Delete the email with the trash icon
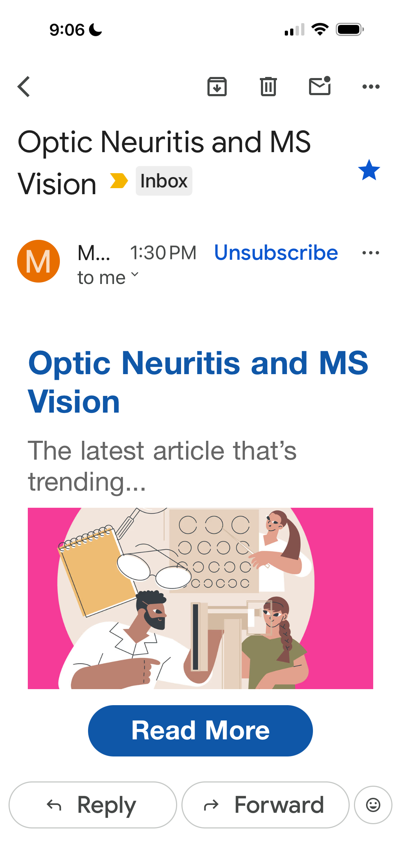 [x=268, y=87]
